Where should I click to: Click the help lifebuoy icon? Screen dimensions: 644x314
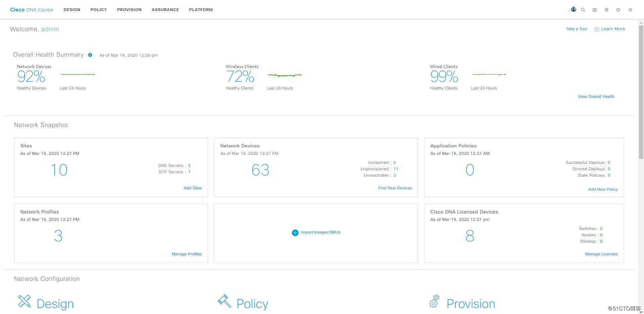618,10
